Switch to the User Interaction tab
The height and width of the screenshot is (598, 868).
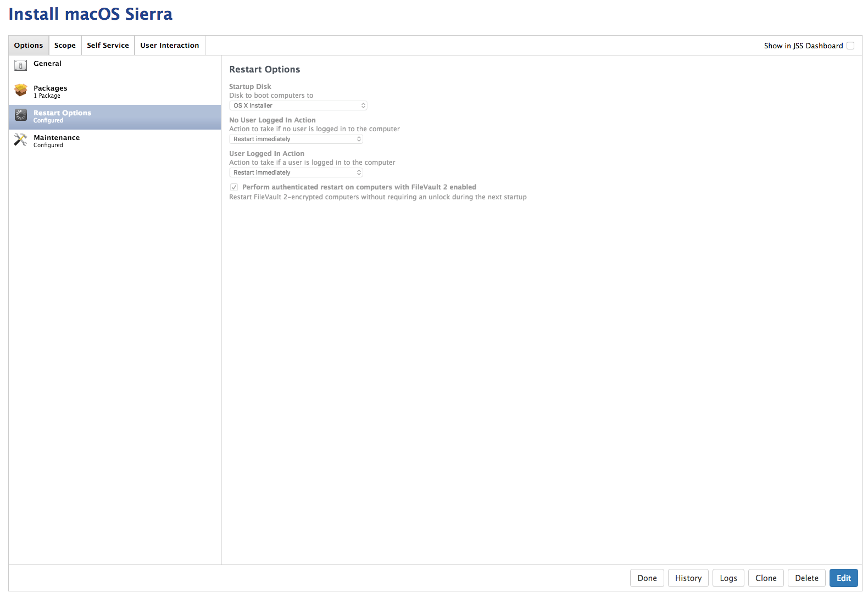click(170, 46)
